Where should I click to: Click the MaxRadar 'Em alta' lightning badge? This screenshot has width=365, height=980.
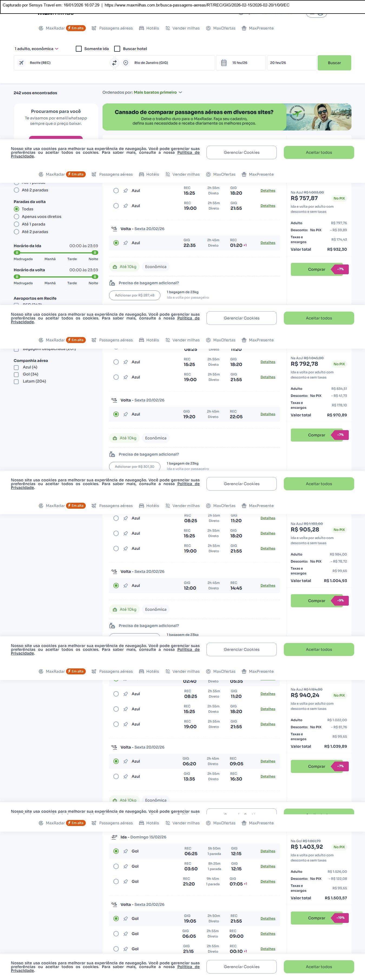76,28
